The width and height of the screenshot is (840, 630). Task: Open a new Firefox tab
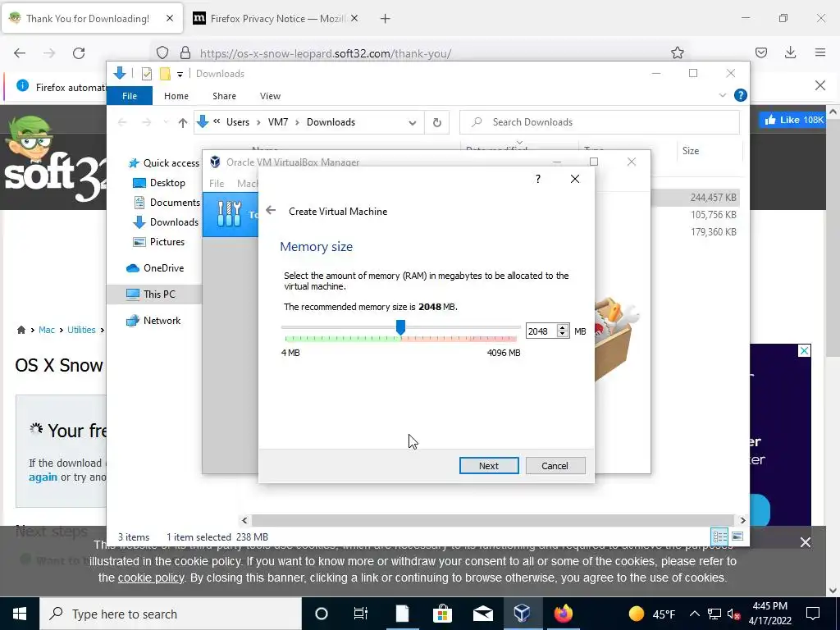tap(385, 19)
